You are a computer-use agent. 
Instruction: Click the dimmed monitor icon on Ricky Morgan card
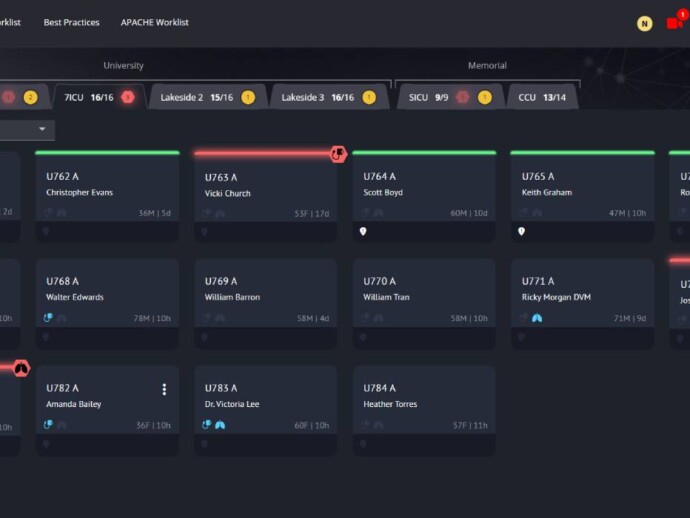(523, 318)
